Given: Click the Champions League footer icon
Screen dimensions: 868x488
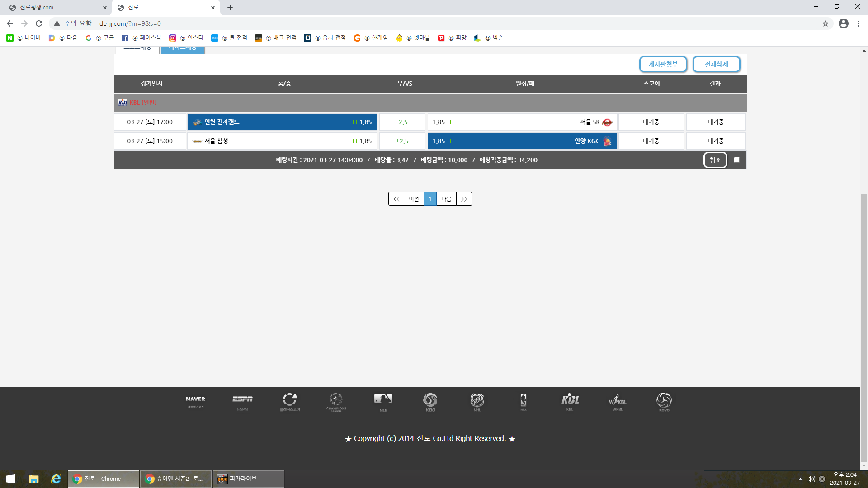Looking at the screenshot, I should (336, 402).
